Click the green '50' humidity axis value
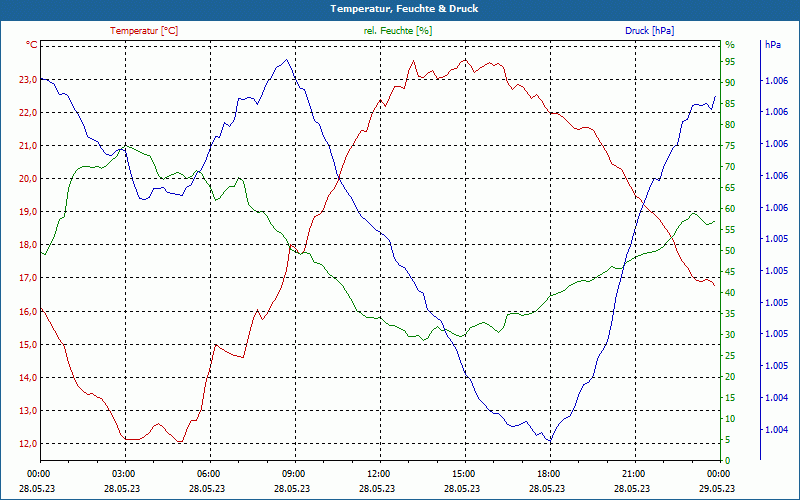The image size is (800, 500). tap(730, 251)
